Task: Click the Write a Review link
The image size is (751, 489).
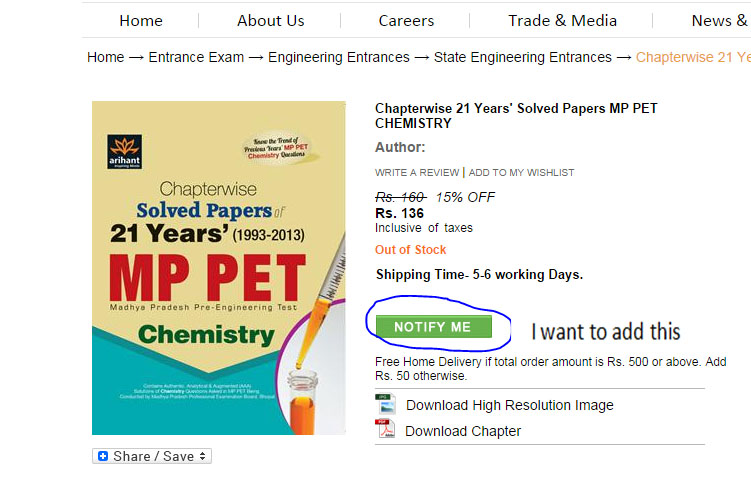Action: coord(417,172)
